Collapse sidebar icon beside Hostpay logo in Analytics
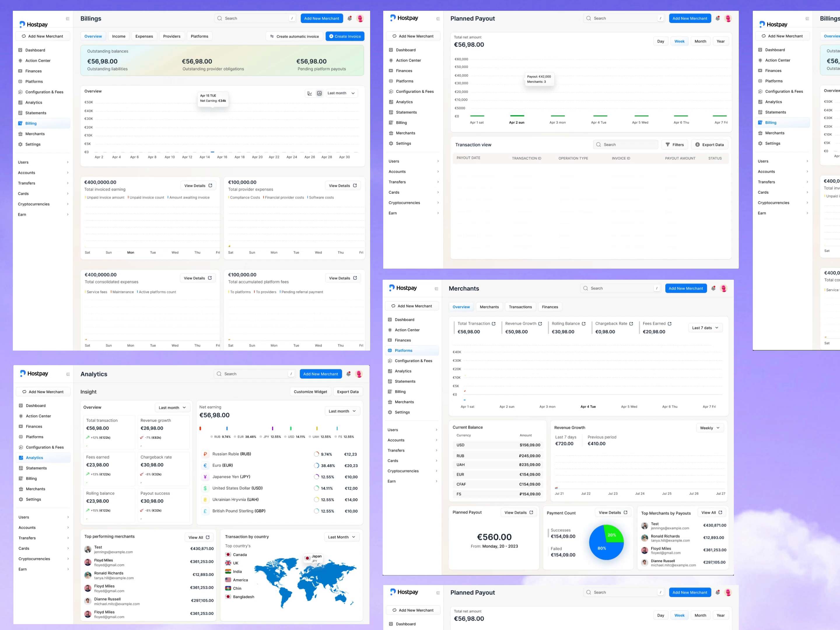This screenshot has width=840, height=630. point(68,374)
